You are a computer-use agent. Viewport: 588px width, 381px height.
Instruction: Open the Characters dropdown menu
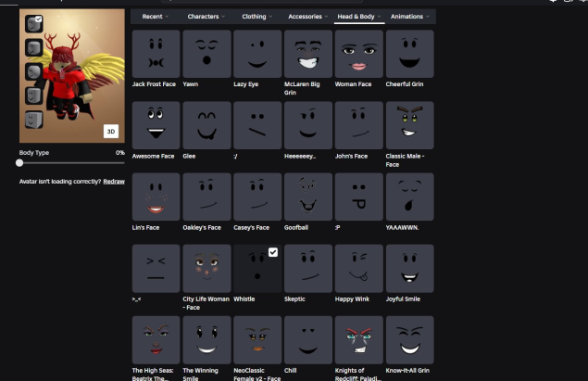pyautogui.click(x=206, y=17)
